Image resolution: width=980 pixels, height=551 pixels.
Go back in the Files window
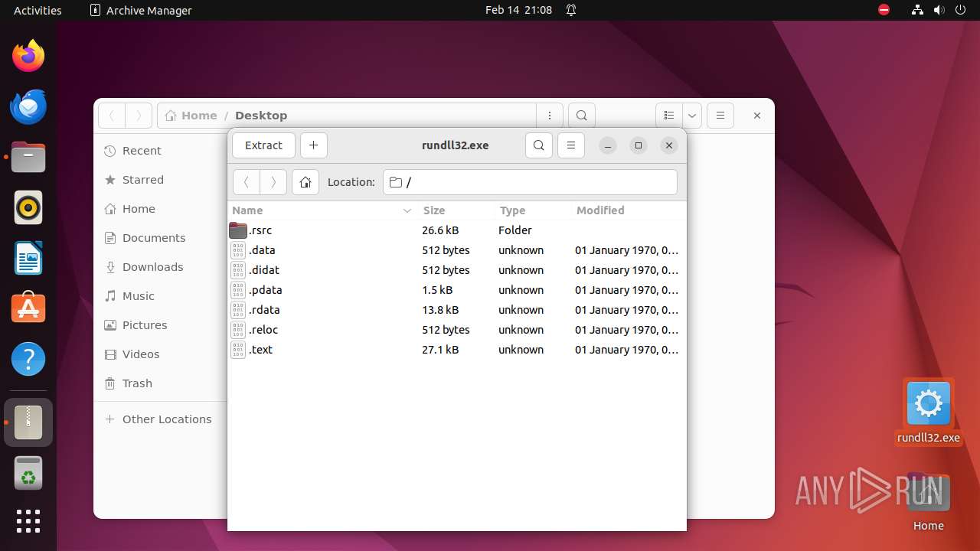pos(112,116)
